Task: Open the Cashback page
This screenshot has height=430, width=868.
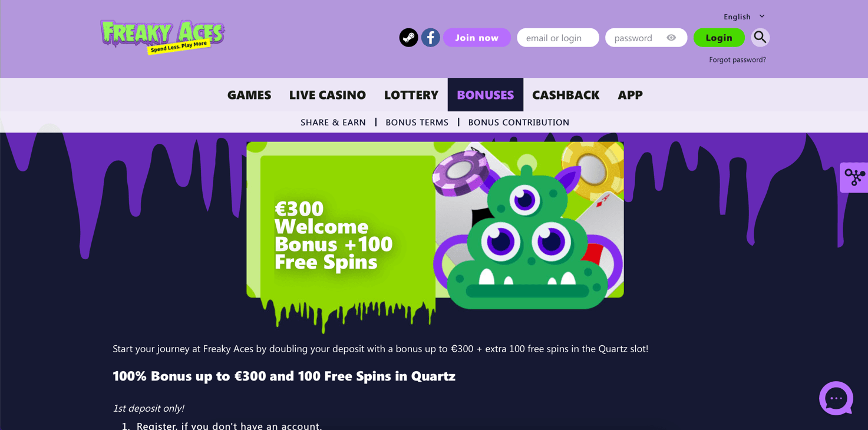Action: point(566,95)
